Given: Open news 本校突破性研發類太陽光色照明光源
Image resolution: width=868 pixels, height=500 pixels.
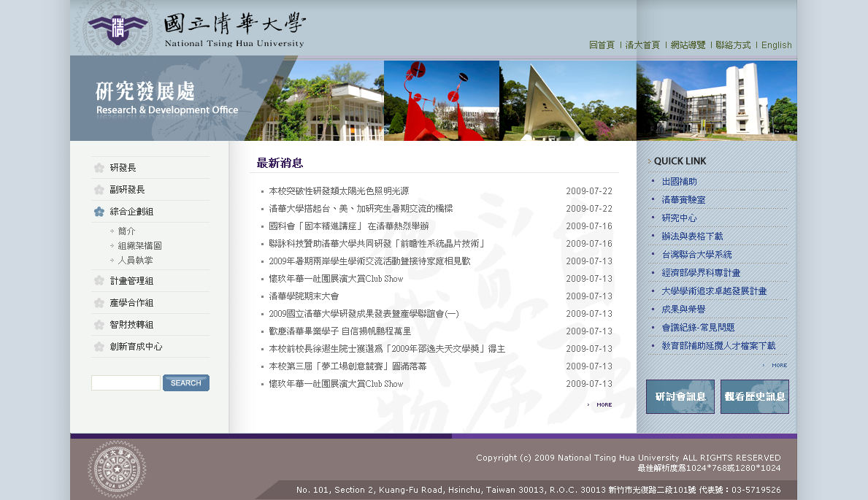Looking at the screenshot, I should (339, 191).
